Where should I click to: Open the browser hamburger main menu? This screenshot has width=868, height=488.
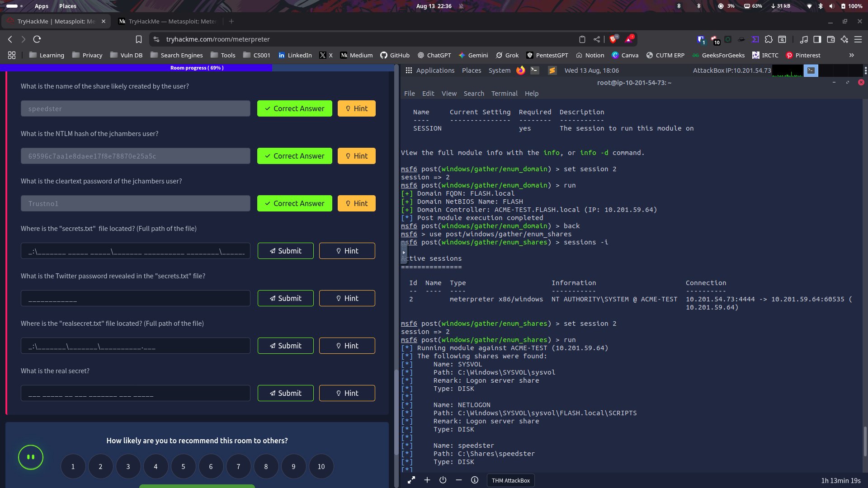858,39
